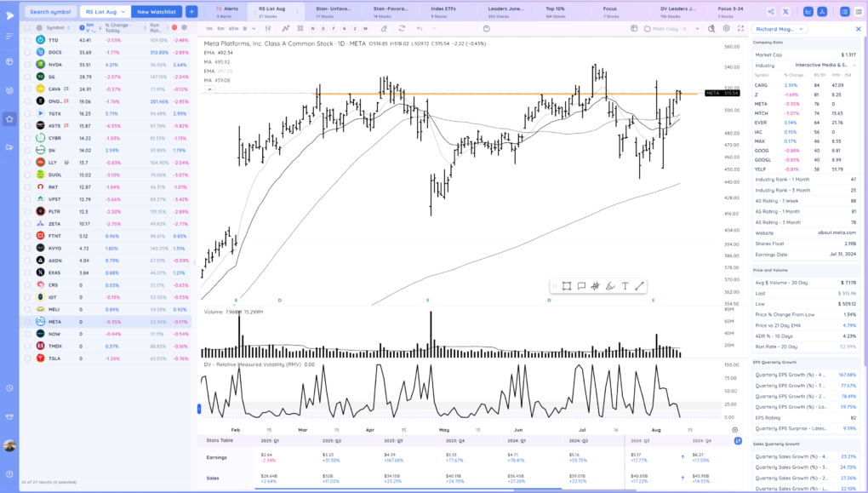
Task: Select the TSLA row checkbox
Action: point(27,358)
